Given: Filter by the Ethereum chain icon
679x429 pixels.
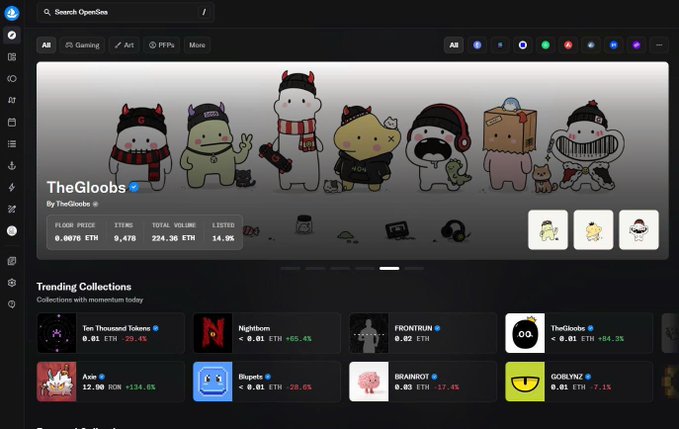Looking at the screenshot, I should click(x=477, y=45).
